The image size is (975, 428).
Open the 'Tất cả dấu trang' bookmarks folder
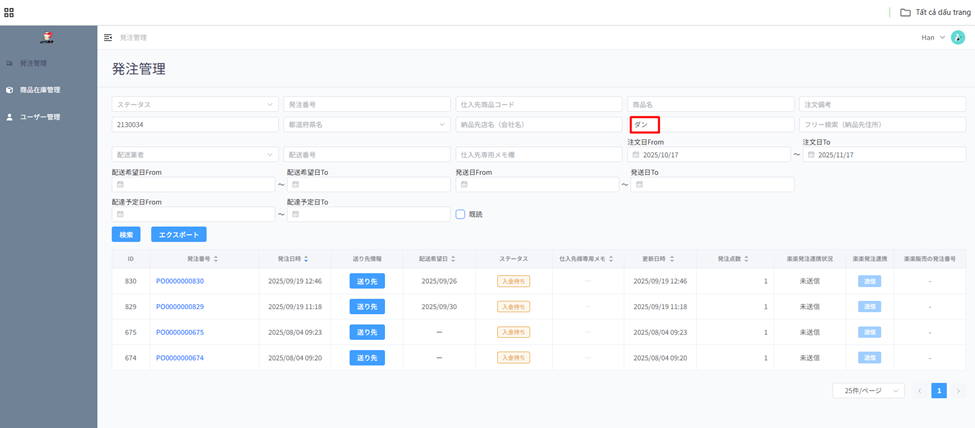coord(933,13)
